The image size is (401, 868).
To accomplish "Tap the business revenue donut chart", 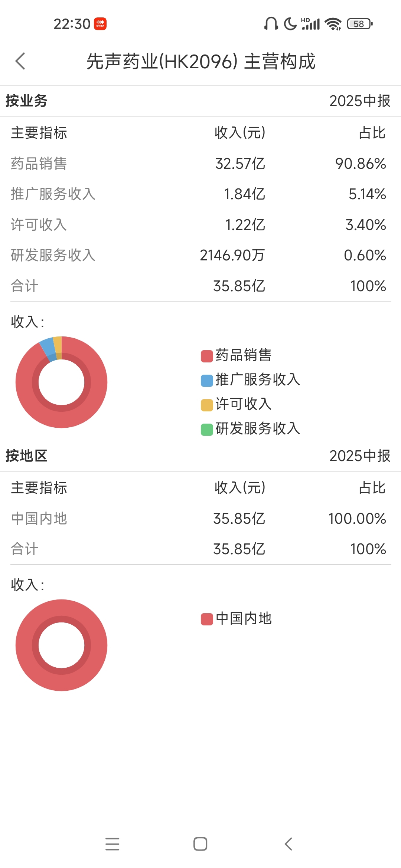I will point(61,382).
